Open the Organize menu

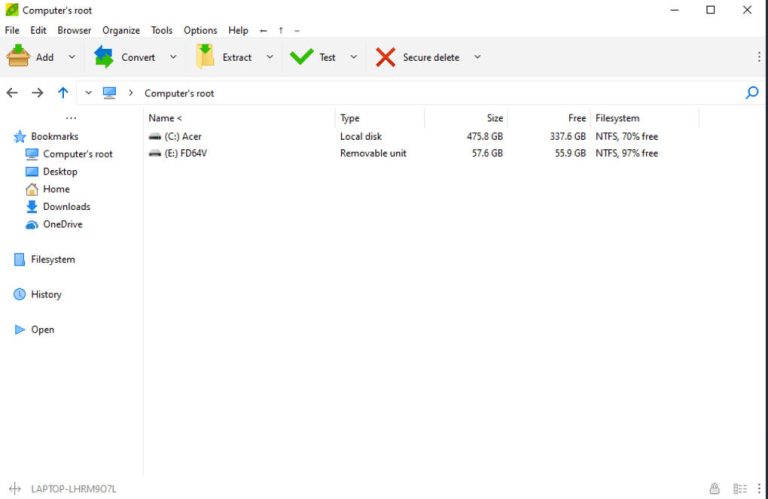(121, 30)
